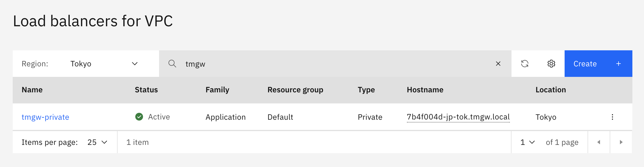Go to previous page arrow
This screenshot has height=167, width=644.
599,142
